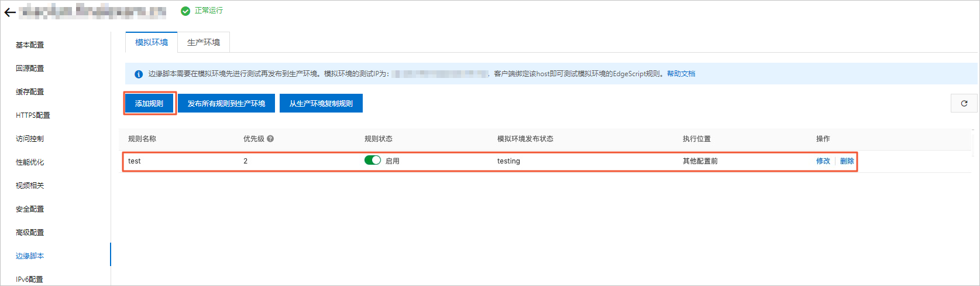Click the green running-status check icon

tap(185, 11)
